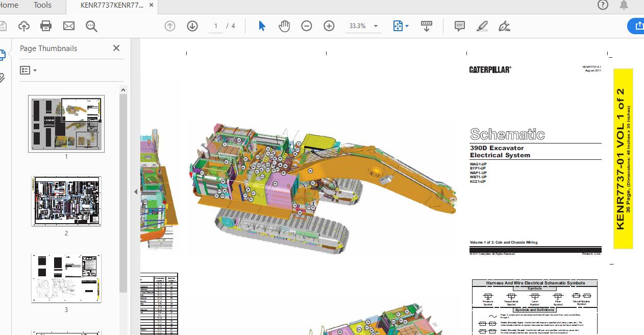Click the WAG1-UP serial prefix text
The height and width of the screenshot is (335, 644).
click(478, 164)
